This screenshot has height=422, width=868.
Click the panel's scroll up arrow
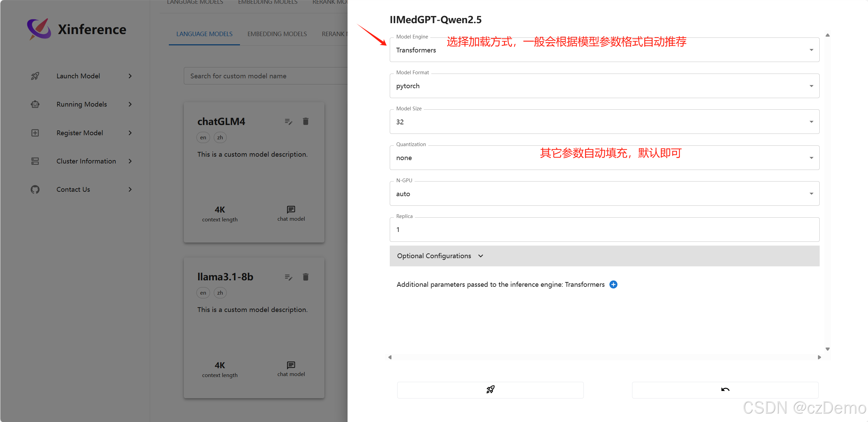[x=827, y=35]
